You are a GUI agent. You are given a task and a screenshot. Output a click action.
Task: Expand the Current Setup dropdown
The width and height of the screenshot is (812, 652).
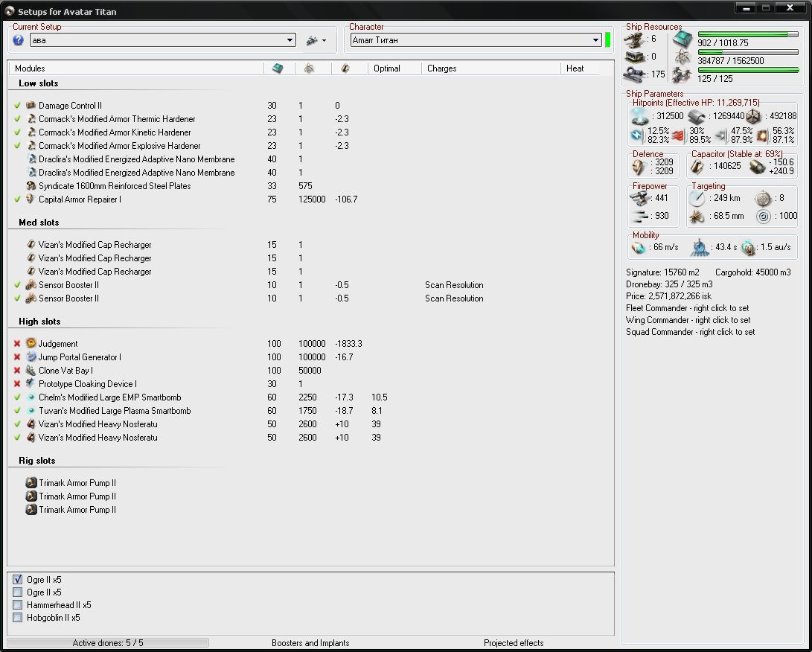click(290, 40)
